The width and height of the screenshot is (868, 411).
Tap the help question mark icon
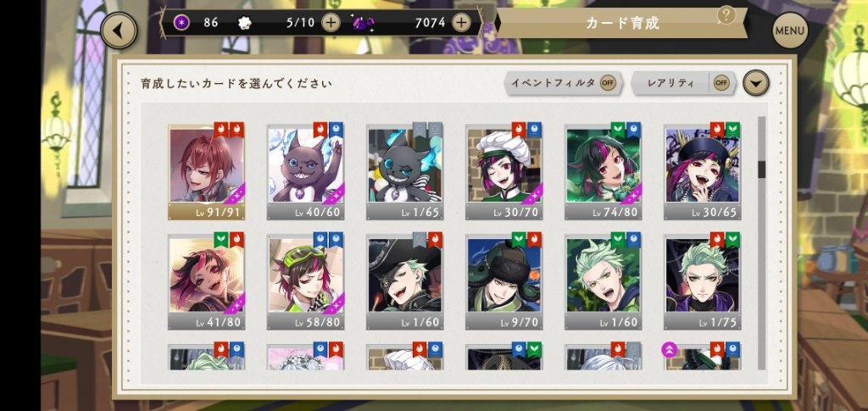pos(726,15)
